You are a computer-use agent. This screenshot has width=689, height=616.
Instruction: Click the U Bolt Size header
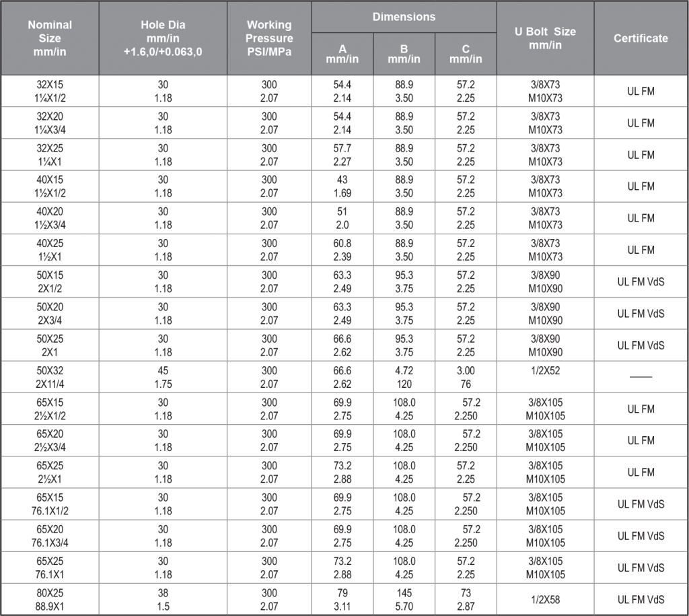coord(545,38)
